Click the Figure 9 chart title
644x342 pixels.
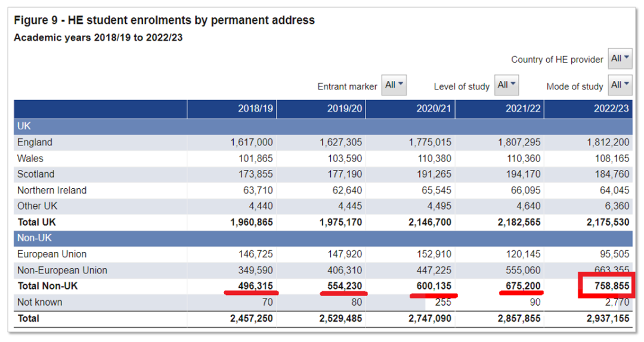(x=164, y=20)
